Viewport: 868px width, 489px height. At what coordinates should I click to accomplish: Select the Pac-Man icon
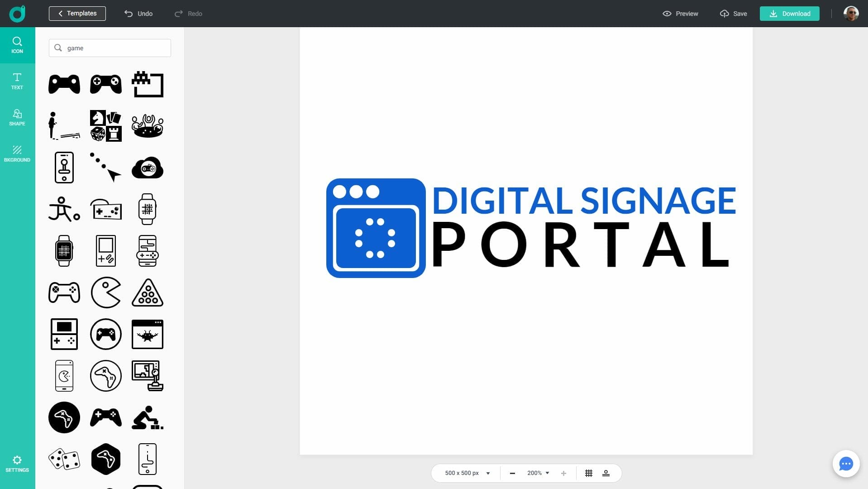pyautogui.click(x=106, y=292)
